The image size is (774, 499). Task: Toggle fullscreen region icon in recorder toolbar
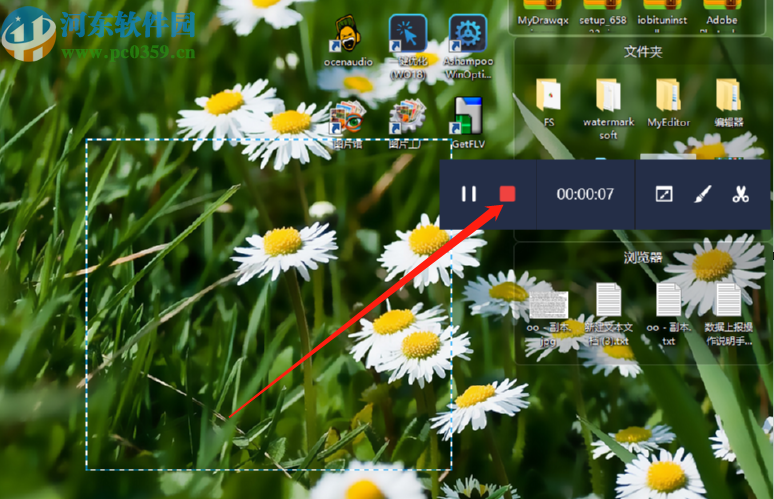point(664,194)
